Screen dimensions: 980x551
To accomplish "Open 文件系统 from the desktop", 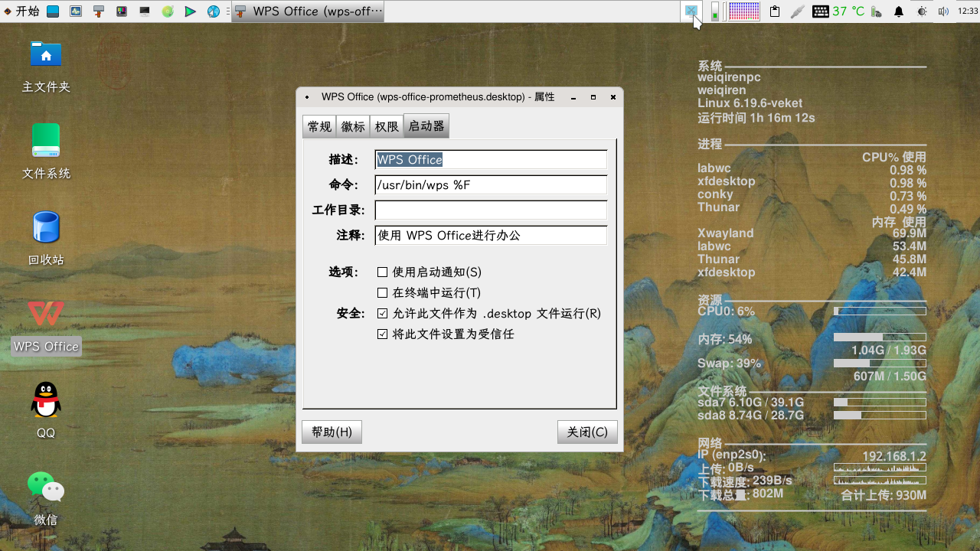I will point(45,139).
